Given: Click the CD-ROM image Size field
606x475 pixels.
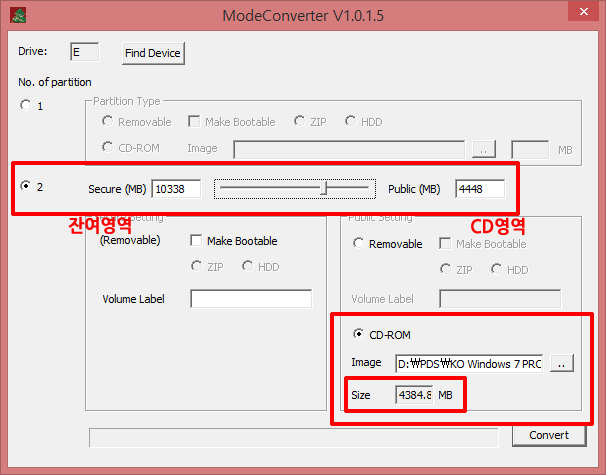Looking at the screenshot, I should coord(414,395).
